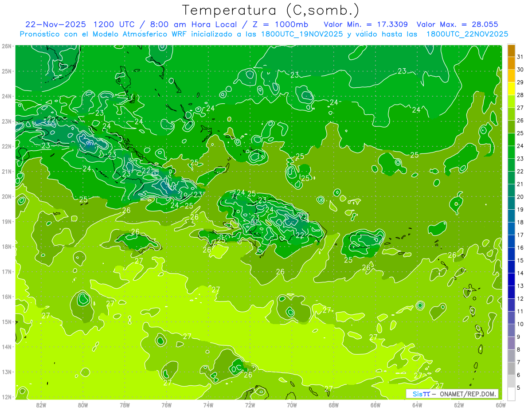Click color bar scale label 31
Viewport: 532px width, 411px height.
click(520, 56)
